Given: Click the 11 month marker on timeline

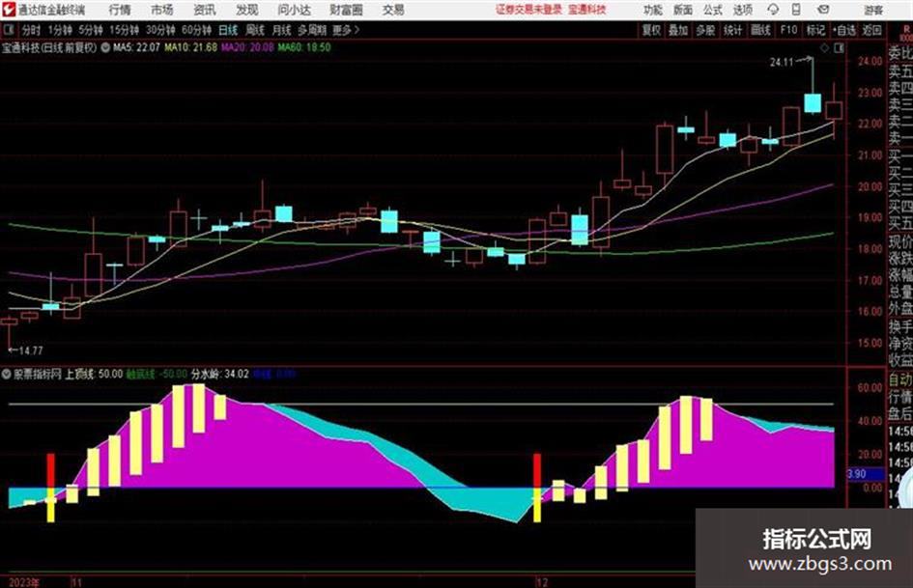Looking at the screenshot, I should (77, 582).
